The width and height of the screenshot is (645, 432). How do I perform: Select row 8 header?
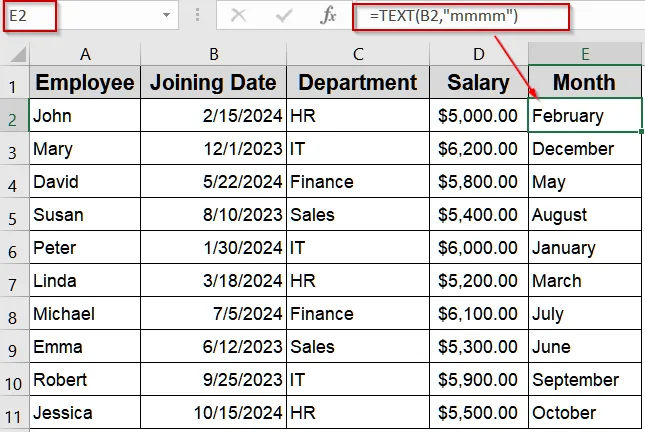(x=14, y=314)
